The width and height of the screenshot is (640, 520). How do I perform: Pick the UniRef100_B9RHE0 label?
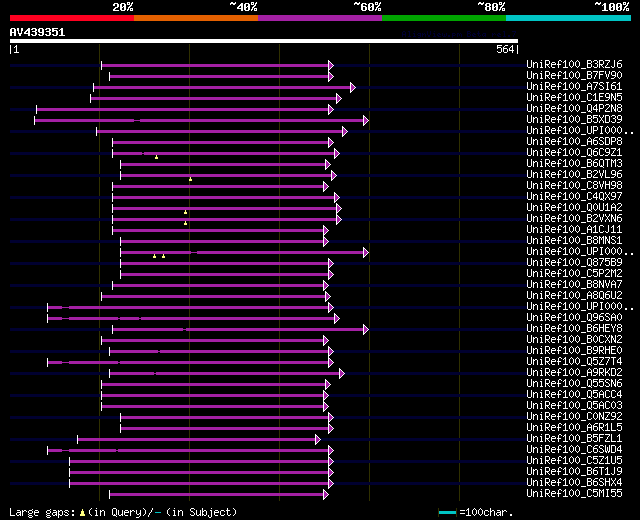[x=574, y=351]
